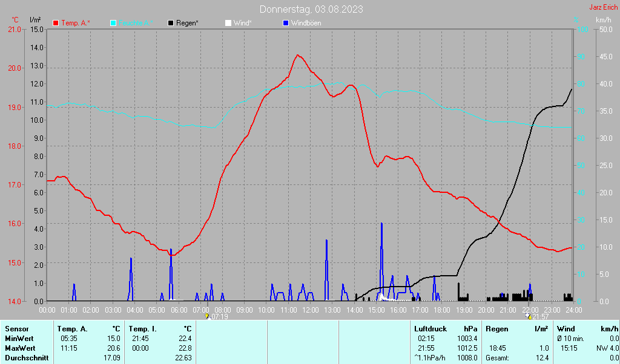620x364 pixels.
Task: Click the sunset time text '21:57'
Action: coord(541,317)
